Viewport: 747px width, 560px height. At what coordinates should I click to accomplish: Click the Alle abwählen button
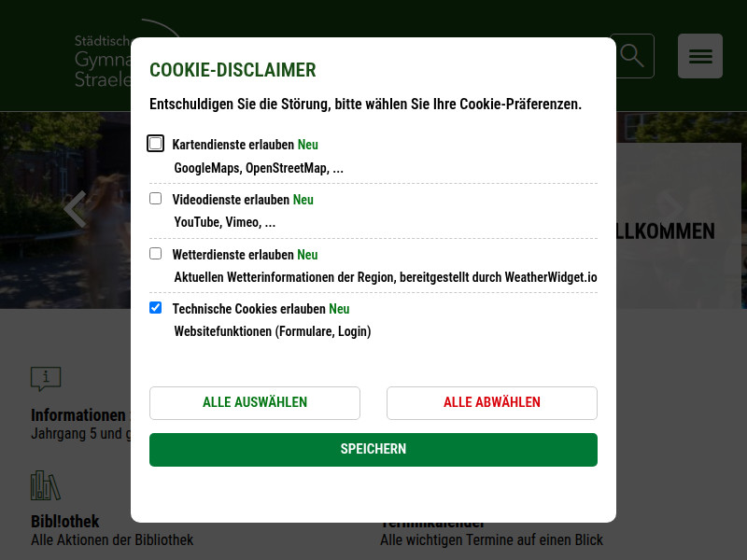click(x=492, y=403)
